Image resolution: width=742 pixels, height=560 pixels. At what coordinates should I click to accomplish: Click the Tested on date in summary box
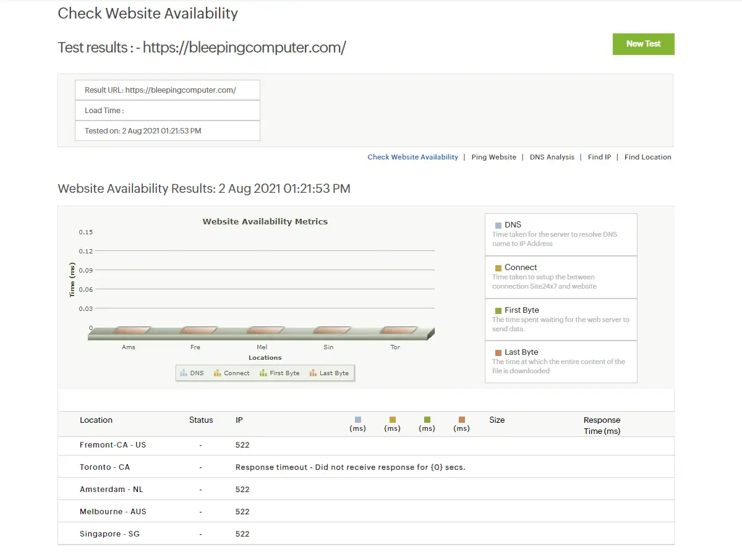pyautogui.click(x=143, y=131)
